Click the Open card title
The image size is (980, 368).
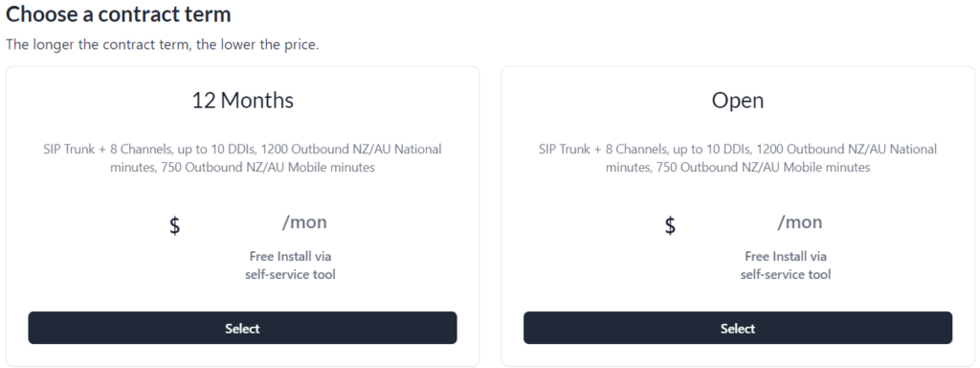point(738,101)
